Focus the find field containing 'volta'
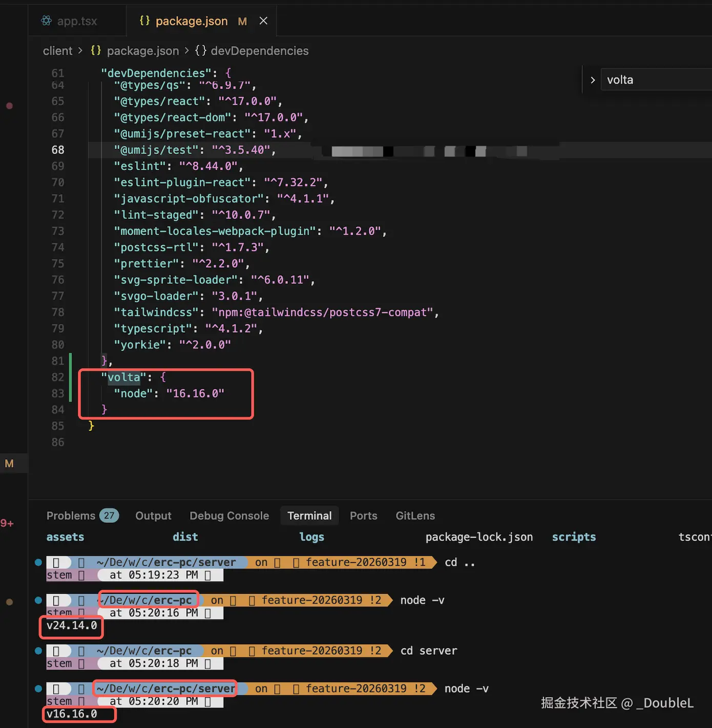Screen dimensions: 712x728 [x=657, y=80]
